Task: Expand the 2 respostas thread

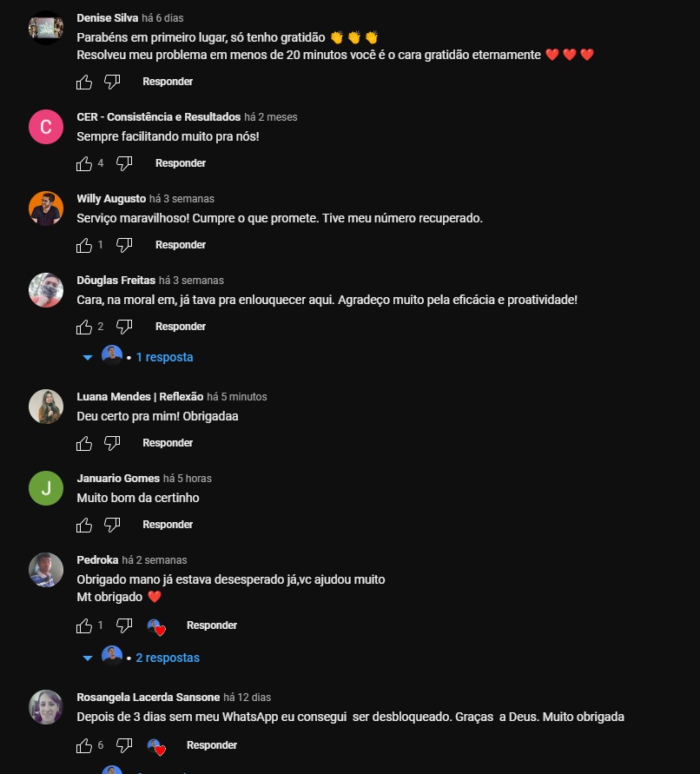Action: (168, 658)
